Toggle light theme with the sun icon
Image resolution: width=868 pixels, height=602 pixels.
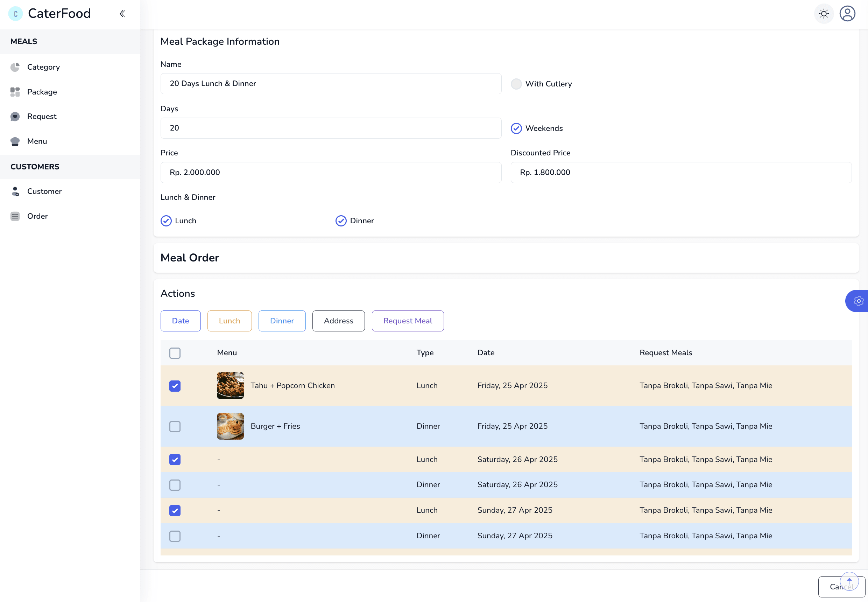(x=824, y=14)
